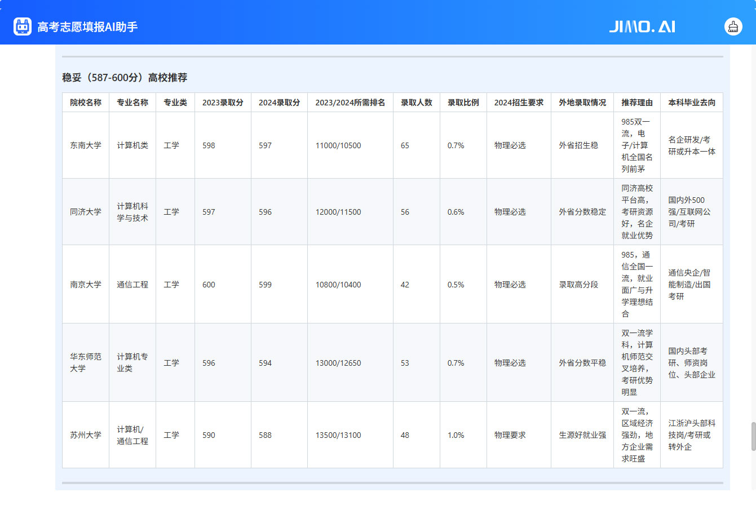
Task: Click 华东师范大学's 2024 score 594
Action: [x=279, y=363]
